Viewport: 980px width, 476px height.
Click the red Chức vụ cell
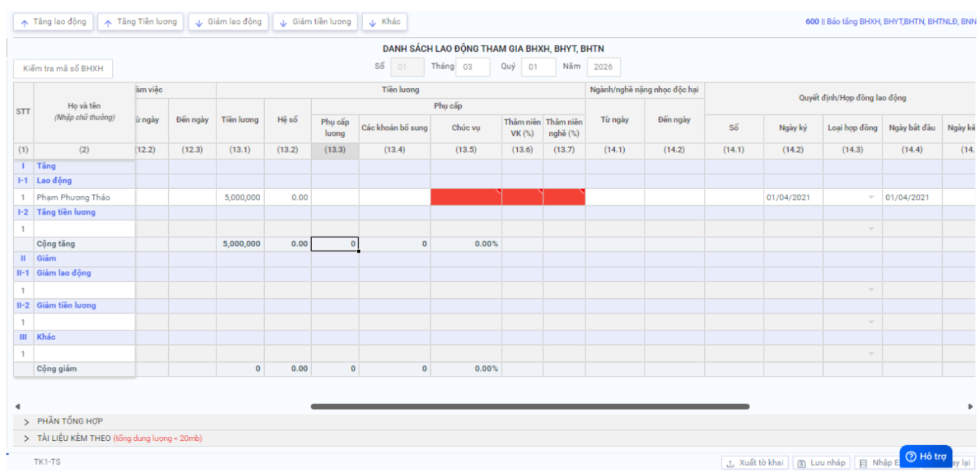pos(466,197)
